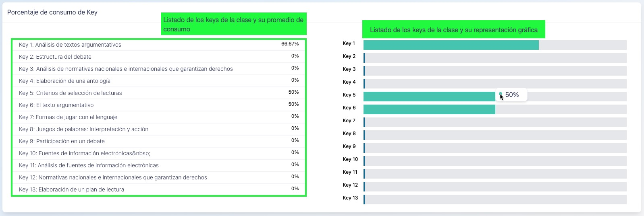Click the 66.67% value in the list
The height and width of the screenshot is (216, 644).
290,44
